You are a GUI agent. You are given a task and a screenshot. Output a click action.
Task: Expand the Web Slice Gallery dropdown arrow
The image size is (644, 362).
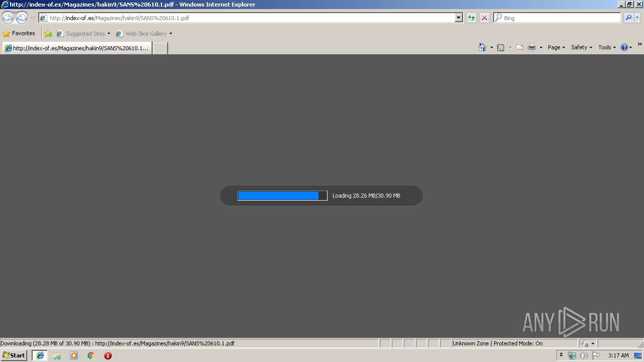(x=171, y=34)
